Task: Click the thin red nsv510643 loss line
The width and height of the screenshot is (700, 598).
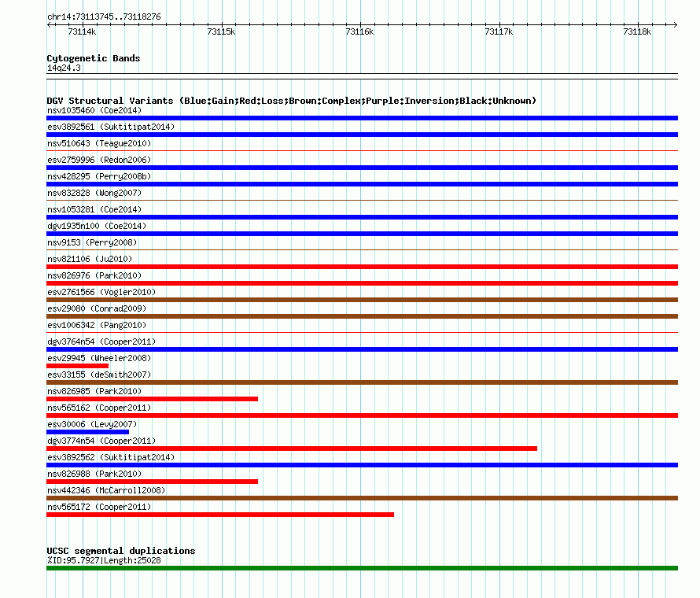Action: (362, 151)
